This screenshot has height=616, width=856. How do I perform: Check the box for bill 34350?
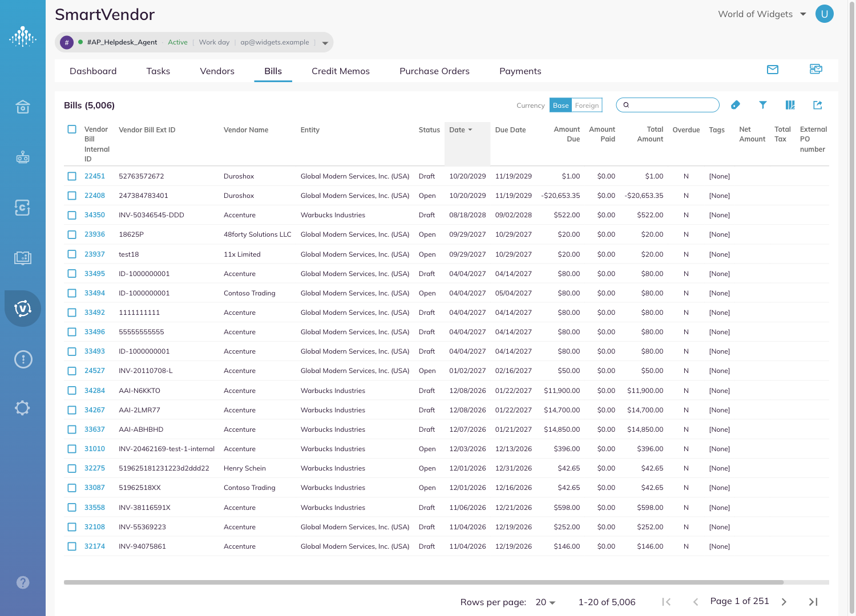point(72,215)
